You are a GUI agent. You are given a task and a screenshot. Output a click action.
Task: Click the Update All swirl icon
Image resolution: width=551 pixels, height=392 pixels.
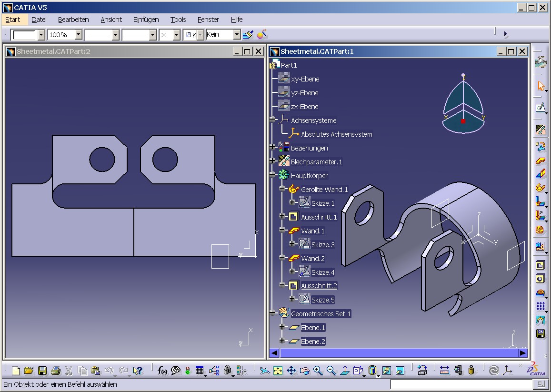click(x=494, y=370)
